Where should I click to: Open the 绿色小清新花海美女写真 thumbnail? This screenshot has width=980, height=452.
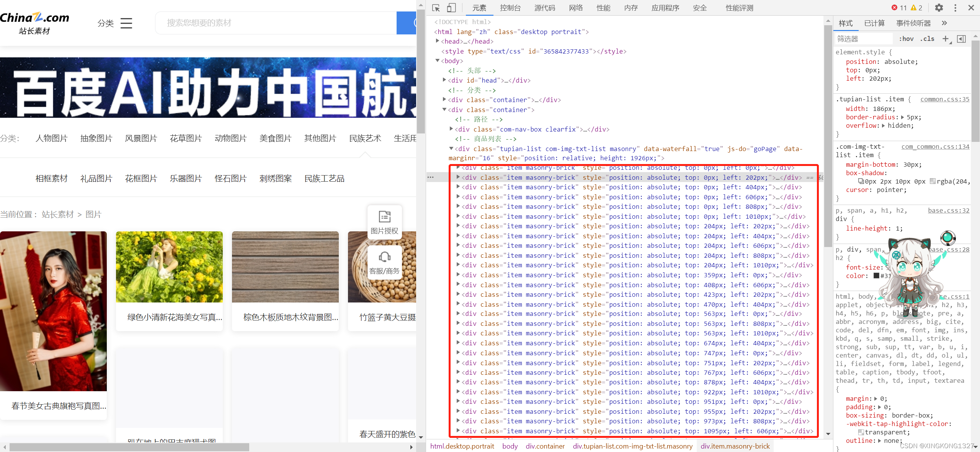(169, 267)
